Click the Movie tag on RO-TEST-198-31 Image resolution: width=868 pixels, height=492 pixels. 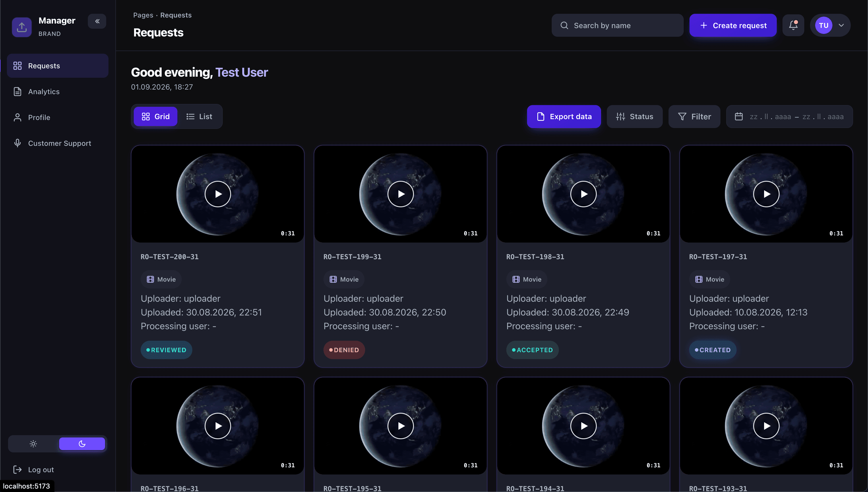527,280
